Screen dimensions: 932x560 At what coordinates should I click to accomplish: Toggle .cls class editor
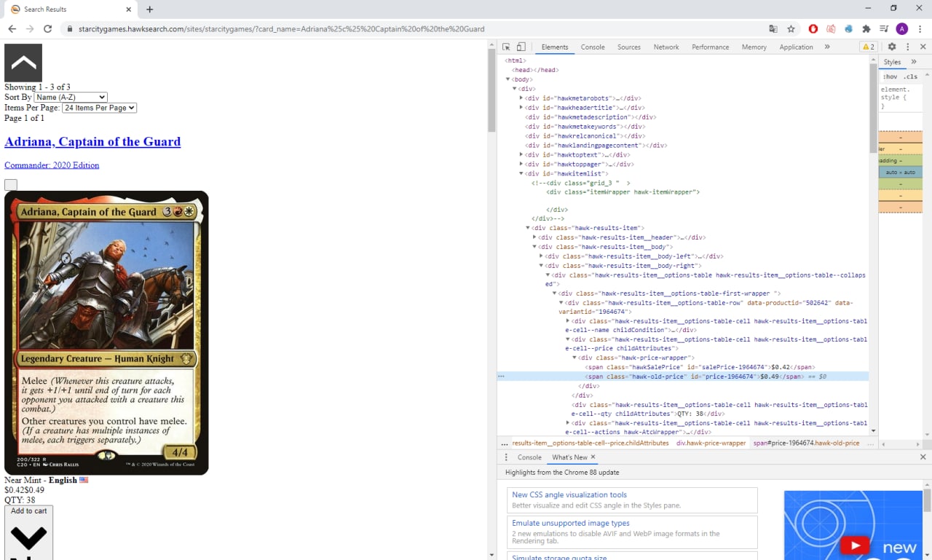tap(910, 76)
